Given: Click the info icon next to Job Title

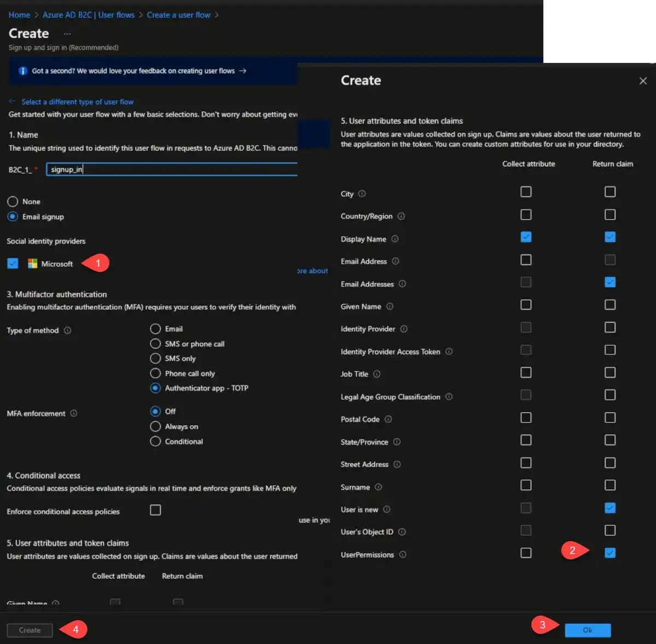Looking at the screenshot, I should [377, 374].
